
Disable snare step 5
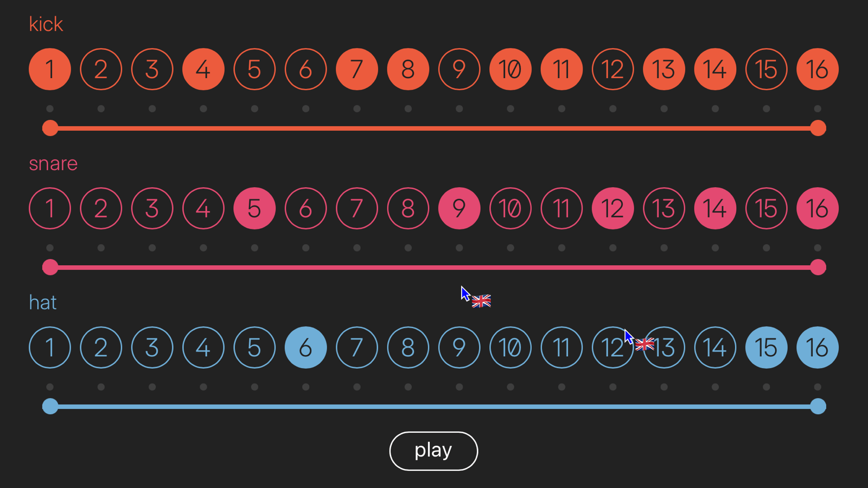point(254,208)
